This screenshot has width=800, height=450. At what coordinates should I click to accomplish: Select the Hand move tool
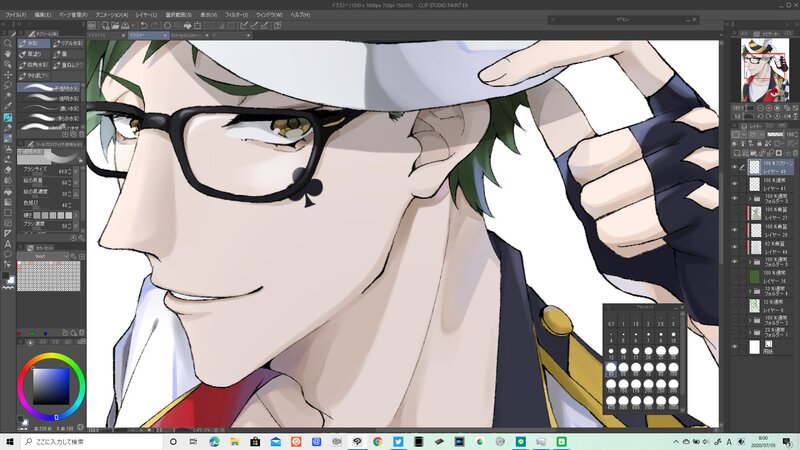point(8,54)
